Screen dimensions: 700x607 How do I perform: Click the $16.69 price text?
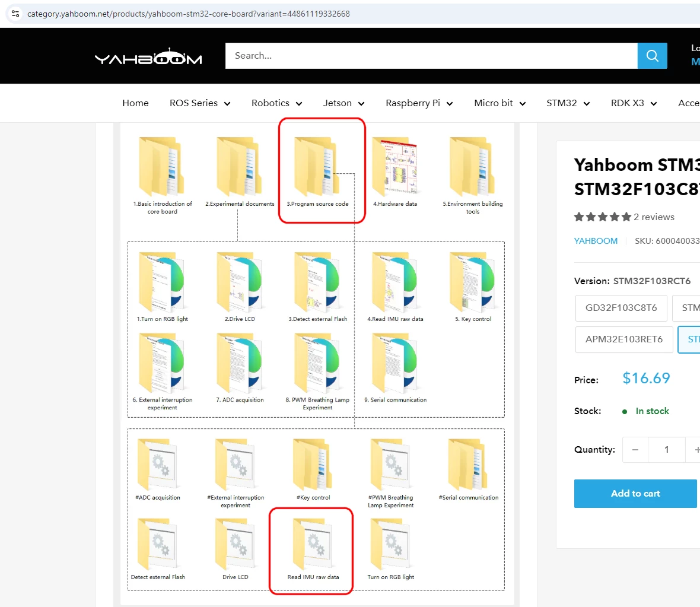646,379
